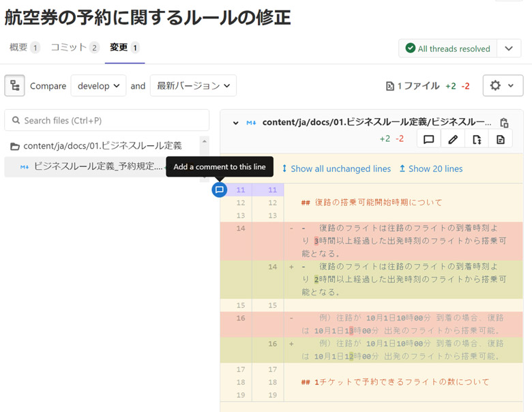Copy the file path with the clipboard icon
This screenshot has width=532, height=412.
coord(504,123)
